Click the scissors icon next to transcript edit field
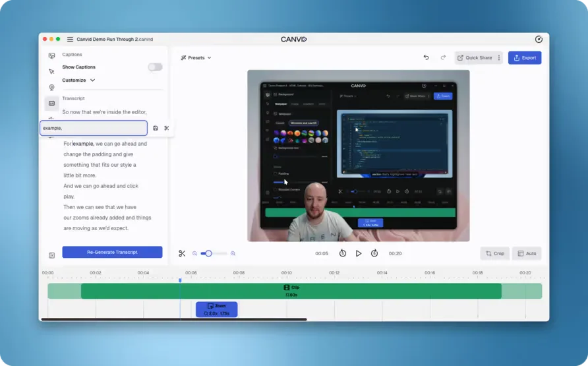Image resolution: width=588 pixels, height=366 pixels. pyautogui.click(x=167, y=128)
